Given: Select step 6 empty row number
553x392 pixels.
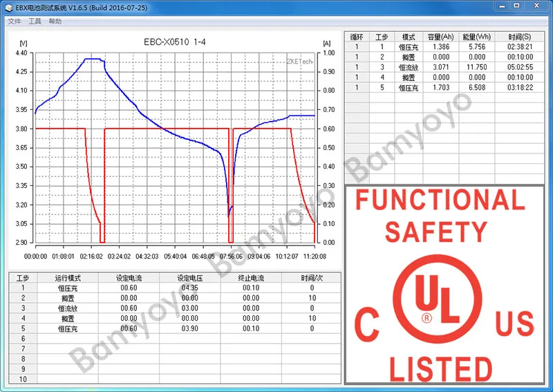Looking at the screenshot, I should (x=23, y=339).
